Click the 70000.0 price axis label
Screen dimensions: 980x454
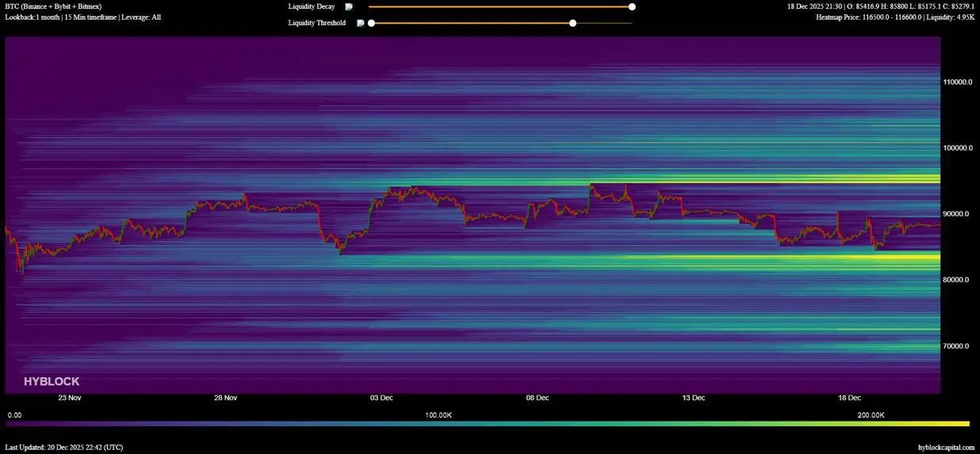pos(959,346)
